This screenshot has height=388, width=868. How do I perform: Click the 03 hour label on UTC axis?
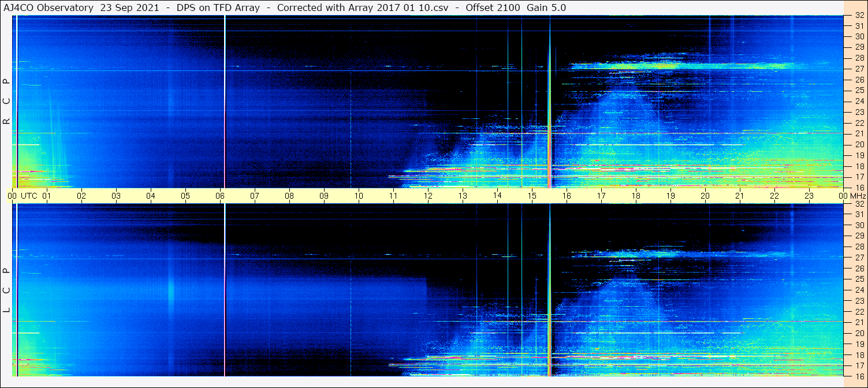[x=116, y=196]
